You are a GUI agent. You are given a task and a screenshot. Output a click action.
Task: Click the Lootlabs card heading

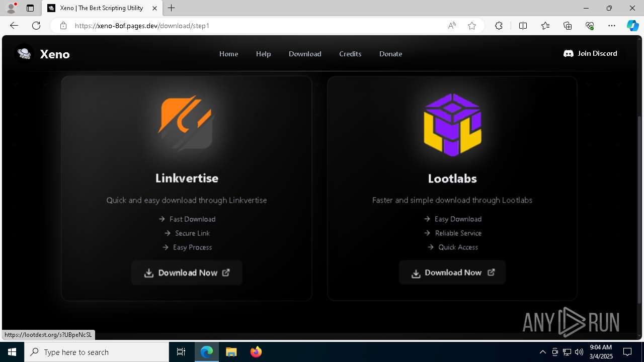tap(452, 178)
